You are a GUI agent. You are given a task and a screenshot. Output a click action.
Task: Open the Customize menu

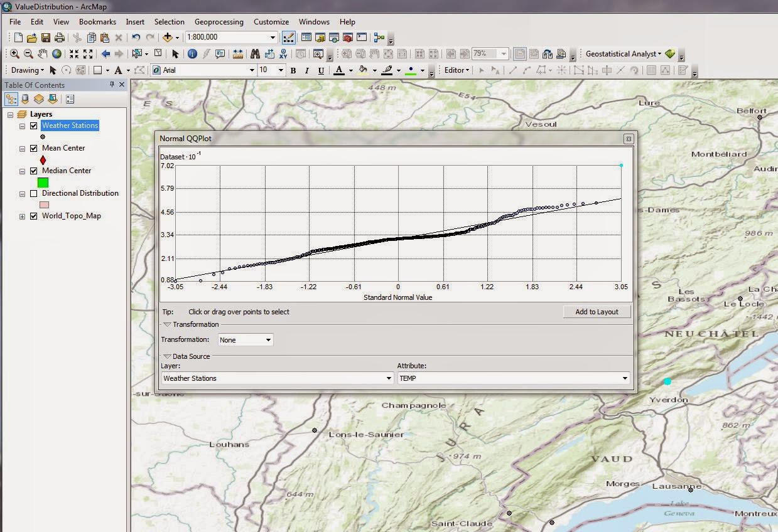[271, 21]
